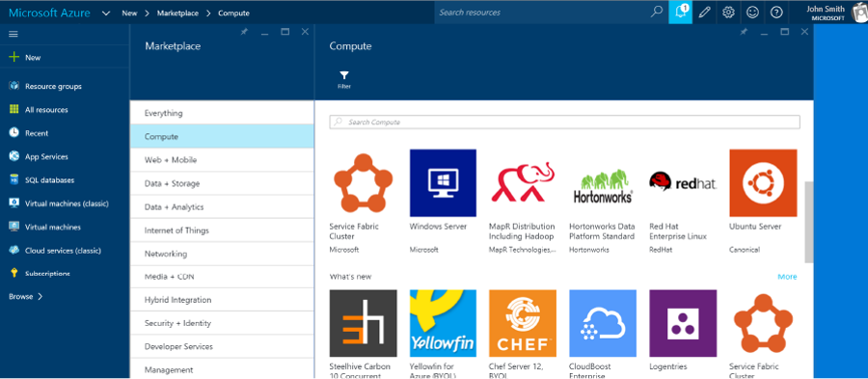Open portal settings gear icon
Image resolution: width=868 pixels, height=379 pixels.
[728, 13]
